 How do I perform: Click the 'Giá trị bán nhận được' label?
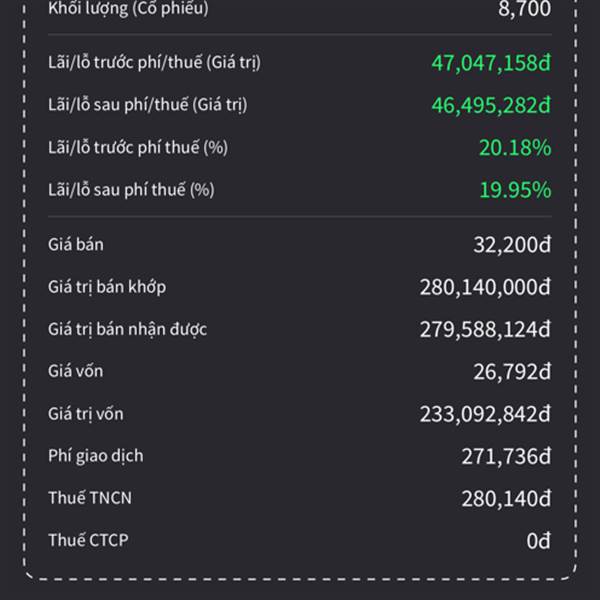[128, 329]
